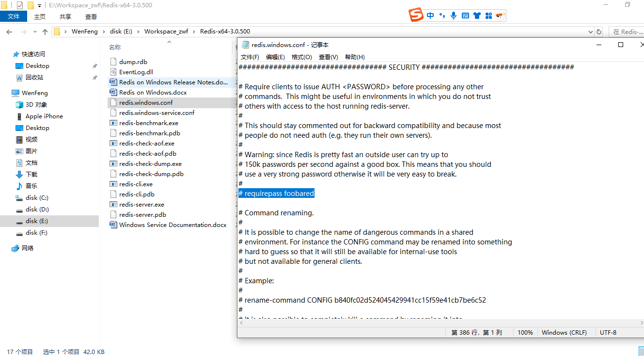Screen dimensions: 644x356
Task: Open the Customize Quick Access Toolbar dropdown
Action: pos(39,6)
